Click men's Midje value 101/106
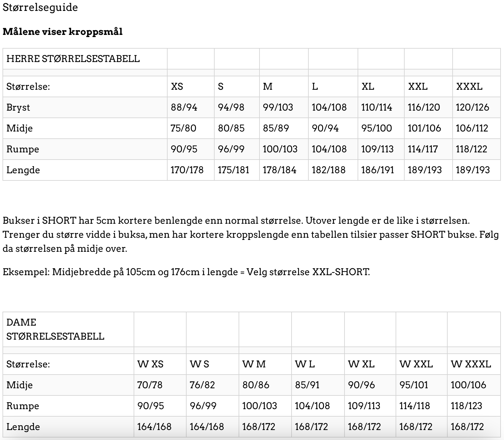The width and height of the screenshot is (504, 440). [x=424, y=128]
